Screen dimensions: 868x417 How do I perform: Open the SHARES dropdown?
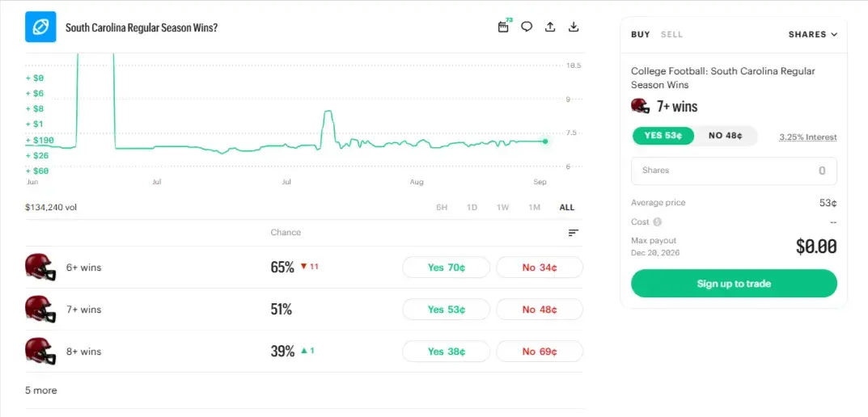813,34
